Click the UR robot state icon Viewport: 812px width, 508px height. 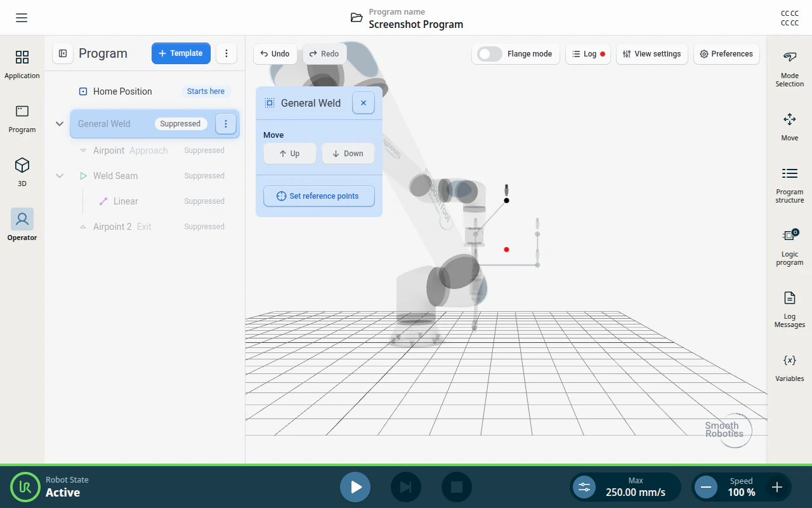tap(25, 487)
